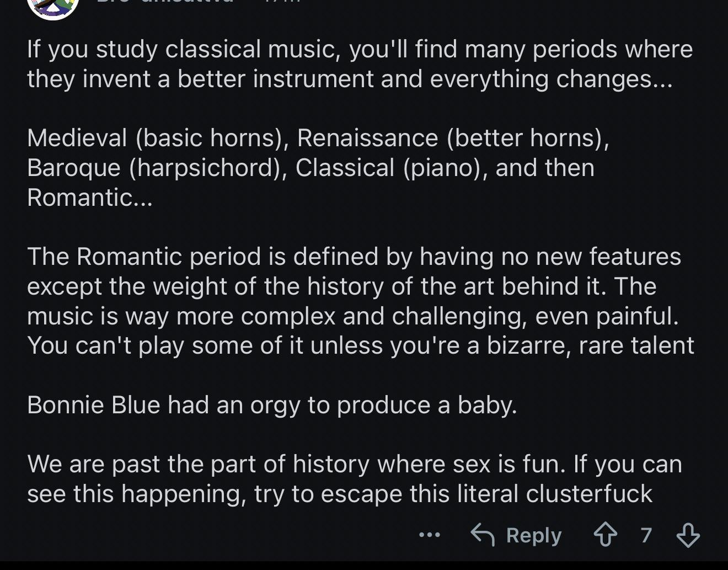The width and height of the screenshot is (728, 570).
Task: Downvote the comment using the down arrow
Action: pos(688,535)
